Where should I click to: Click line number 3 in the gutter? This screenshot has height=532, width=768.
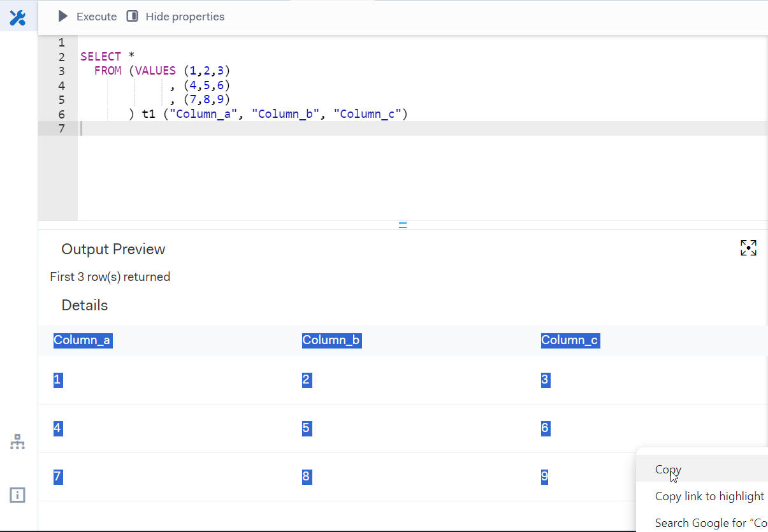click(x=61, y=71)
